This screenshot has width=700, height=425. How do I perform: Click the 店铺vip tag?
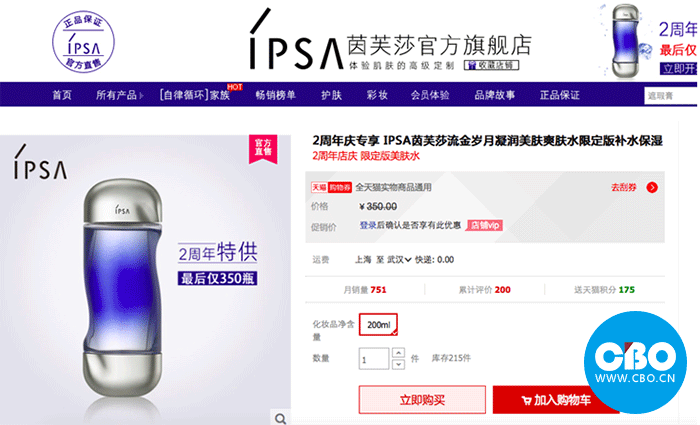[484, 225]
